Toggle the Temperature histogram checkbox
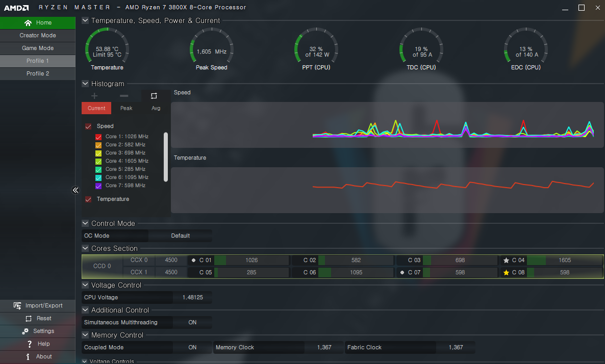The width and height of the screenshot is (605, 364). click(x=88, y=199)
